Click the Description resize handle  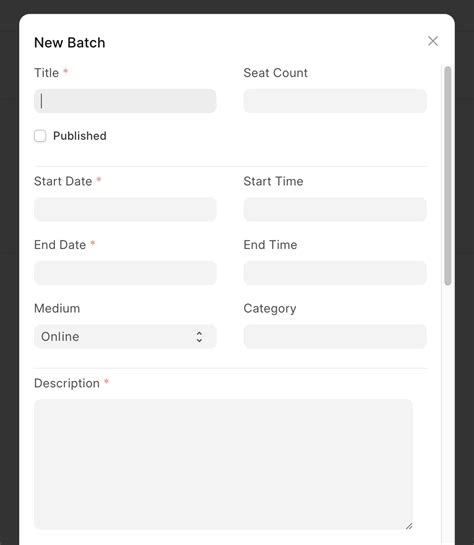pos(409,526)
